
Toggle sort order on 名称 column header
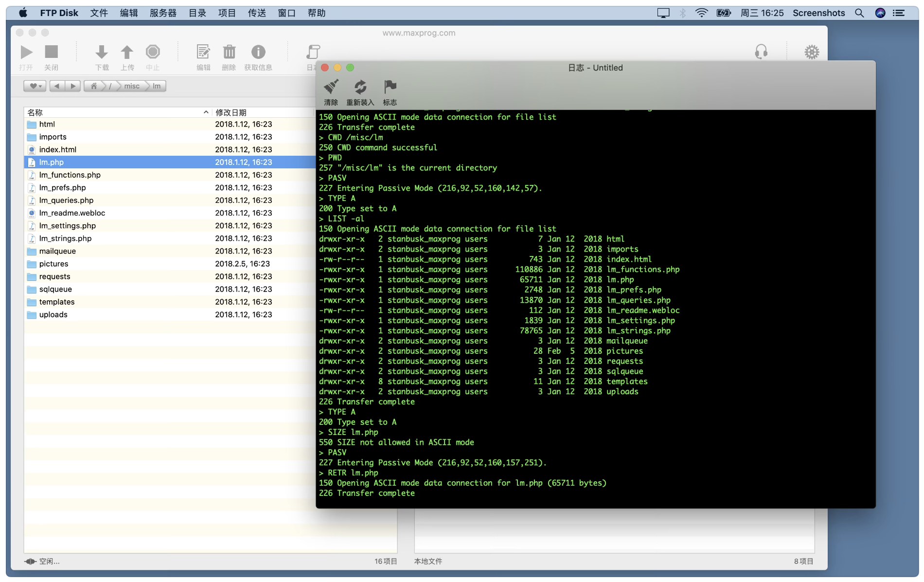point(117,112)
